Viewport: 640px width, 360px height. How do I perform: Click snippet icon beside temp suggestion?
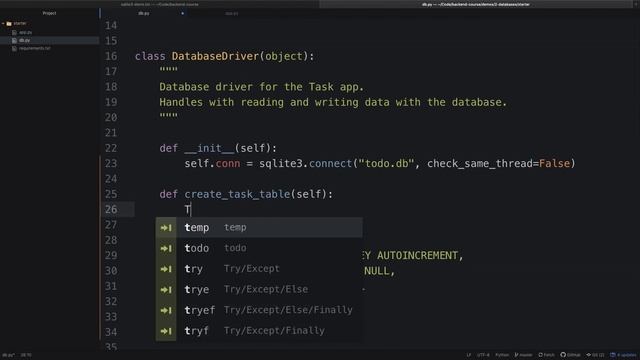[x=166, y=227]
